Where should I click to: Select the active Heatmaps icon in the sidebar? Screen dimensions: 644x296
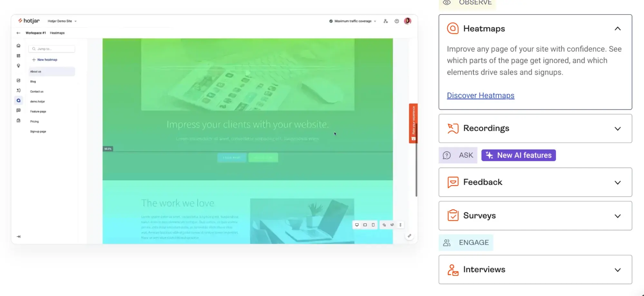18,101
